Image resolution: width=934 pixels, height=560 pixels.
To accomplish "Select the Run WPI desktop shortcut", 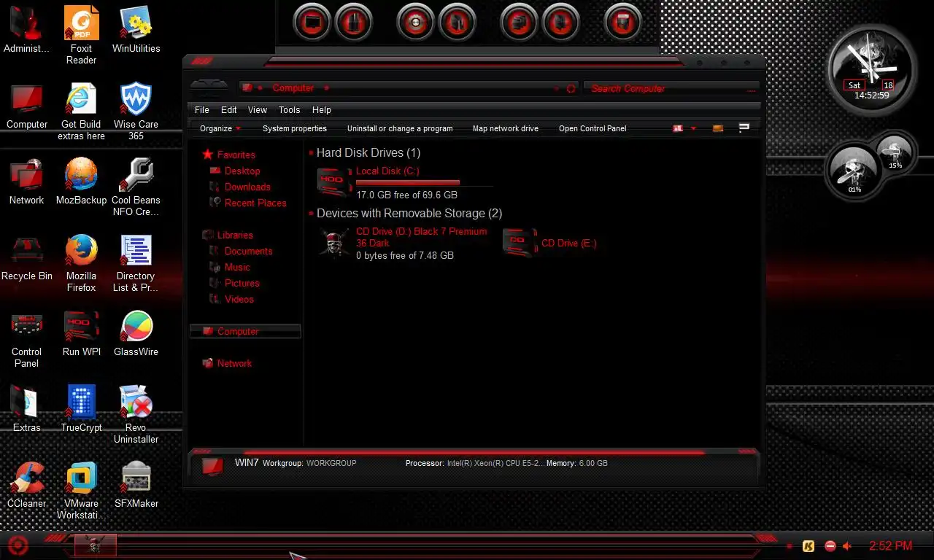I will click(81, 333).
